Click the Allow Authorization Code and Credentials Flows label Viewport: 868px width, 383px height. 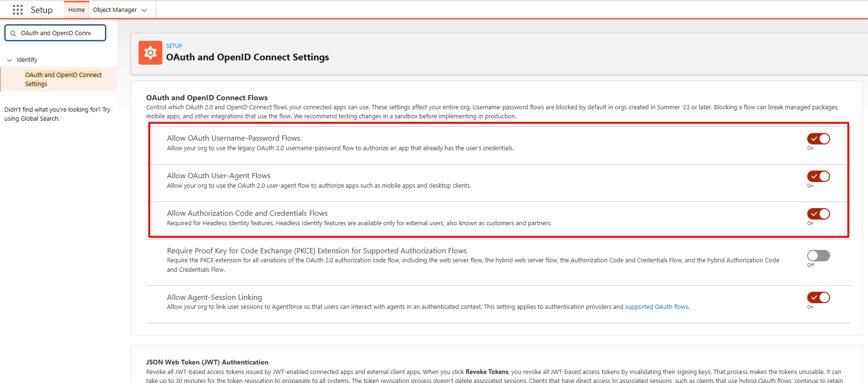point(247,213)
